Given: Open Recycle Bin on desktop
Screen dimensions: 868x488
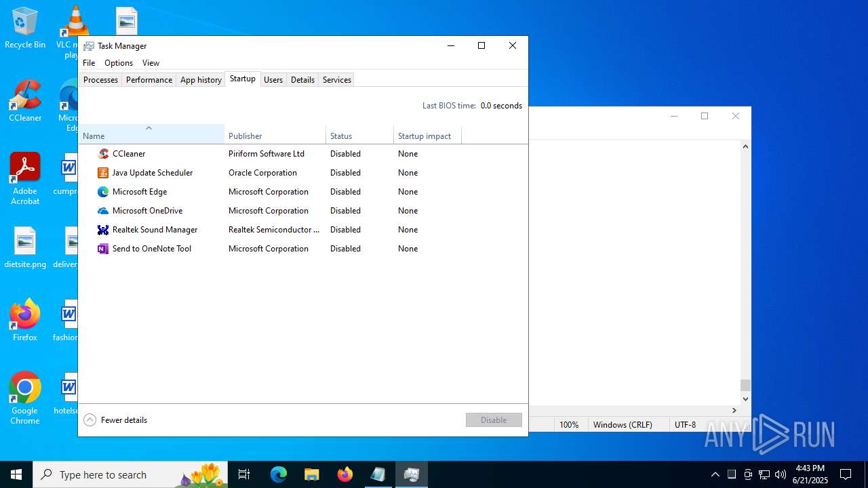Looking at the screenshot, I should (25, 28).
